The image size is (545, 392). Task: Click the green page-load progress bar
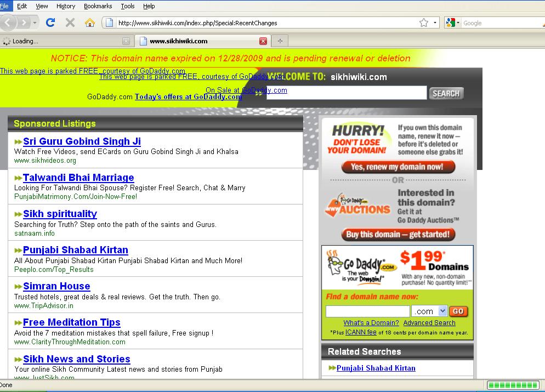click(x=513, y=385)
